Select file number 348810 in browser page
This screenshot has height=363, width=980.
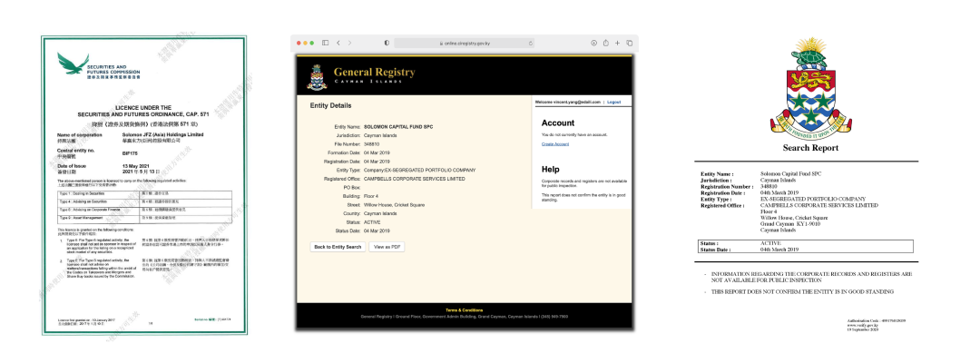click(x=371, y=144)
